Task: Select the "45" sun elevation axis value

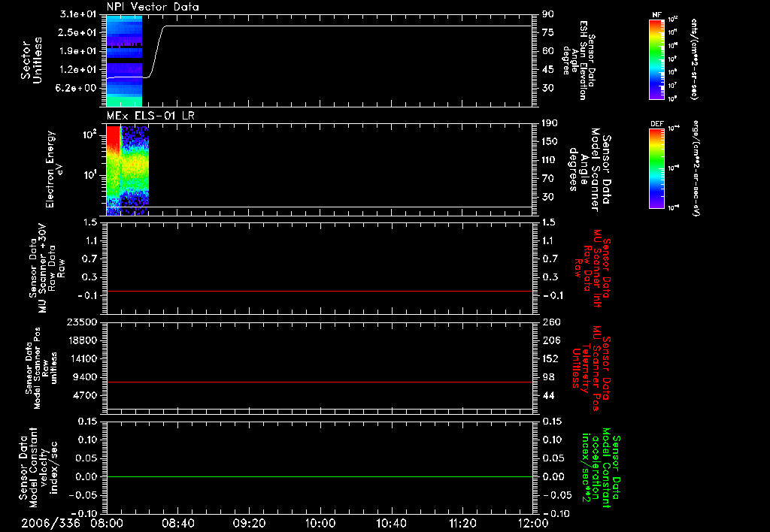Action: point(548,70)
